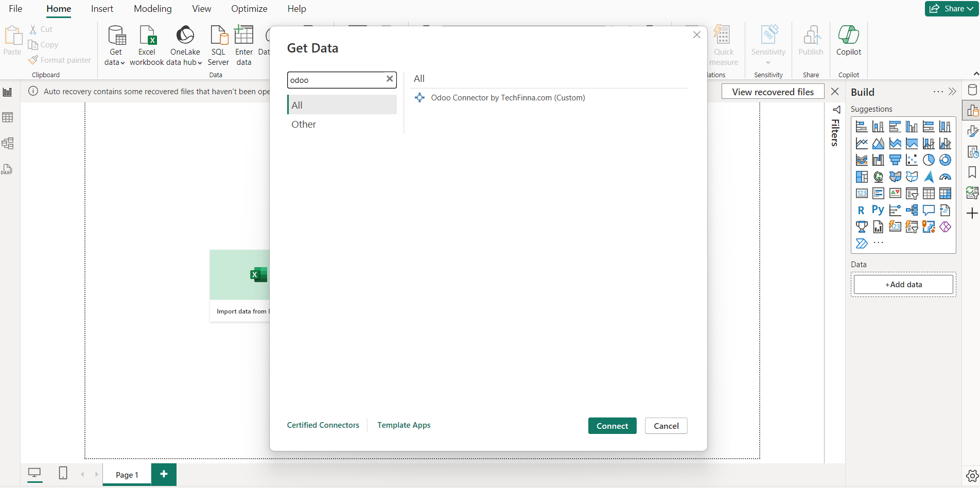Select the Q&A speech bubble visual

929,211
